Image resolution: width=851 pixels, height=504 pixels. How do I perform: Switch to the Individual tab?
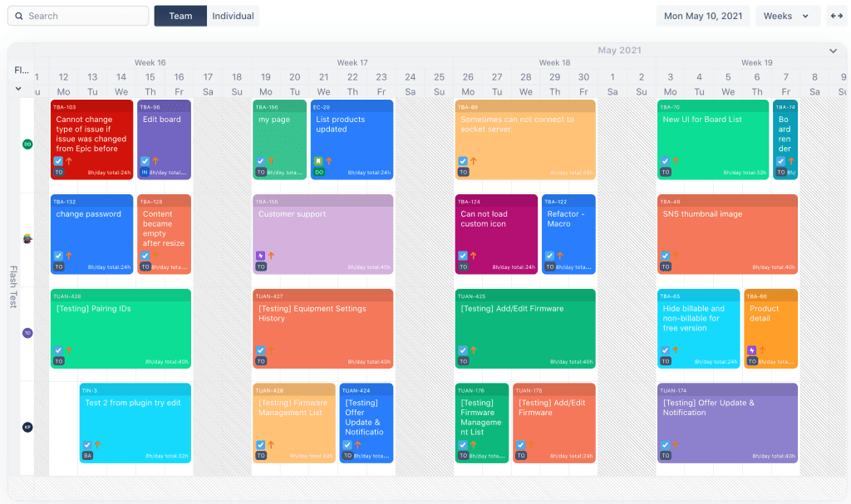coord(232,15)
